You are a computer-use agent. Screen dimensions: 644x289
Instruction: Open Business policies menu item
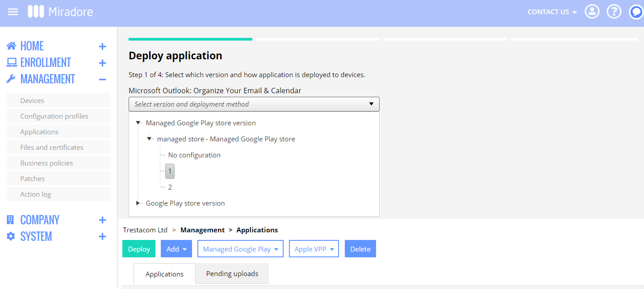(58, 163)
